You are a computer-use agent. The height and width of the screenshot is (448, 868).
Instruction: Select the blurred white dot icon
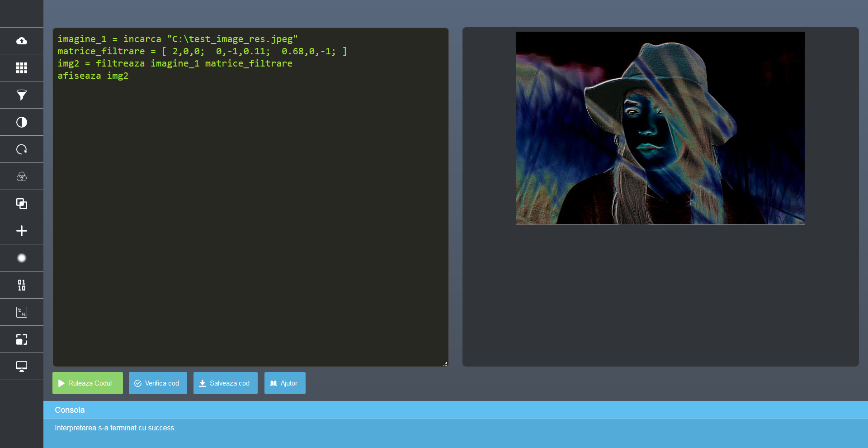click(22, 258)
